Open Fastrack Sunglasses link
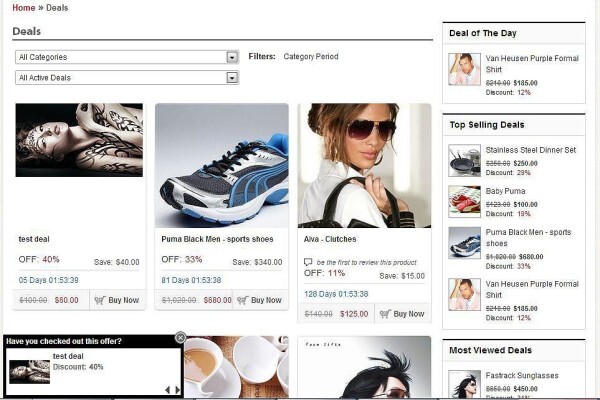This screenshot has height=400, width=600. tap(522, 376)
